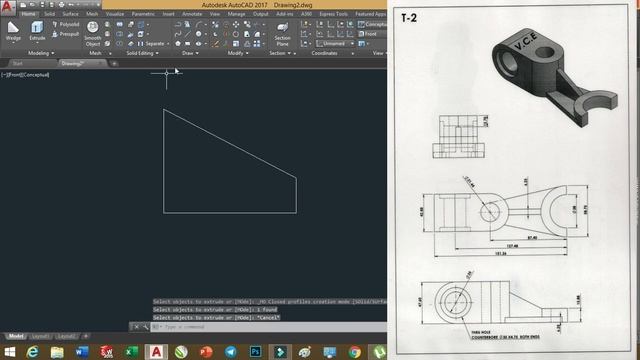The width and height of the screenshot is (640, 360).
Task: Click the Smooth Object mesh tool
Action: [x=93, y=34]
